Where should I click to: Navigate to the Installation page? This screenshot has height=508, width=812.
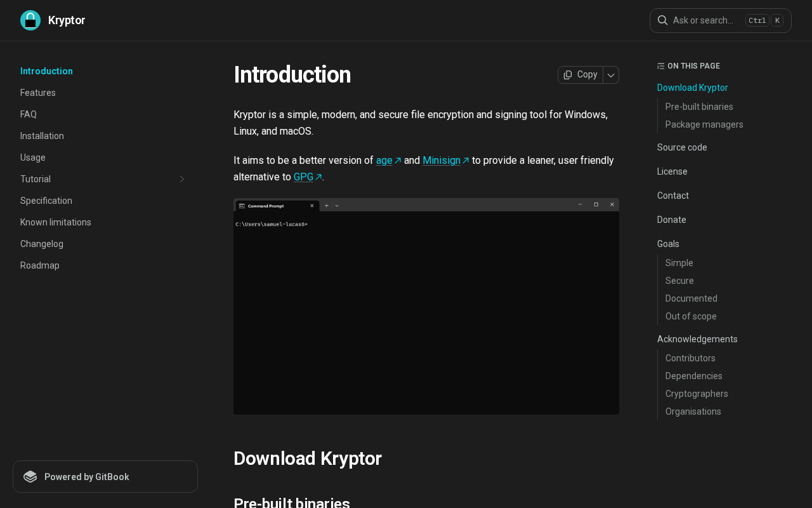point(42,136)
